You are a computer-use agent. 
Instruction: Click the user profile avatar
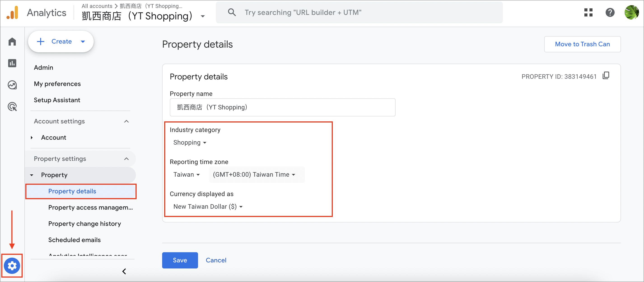[x=631, y=12]
